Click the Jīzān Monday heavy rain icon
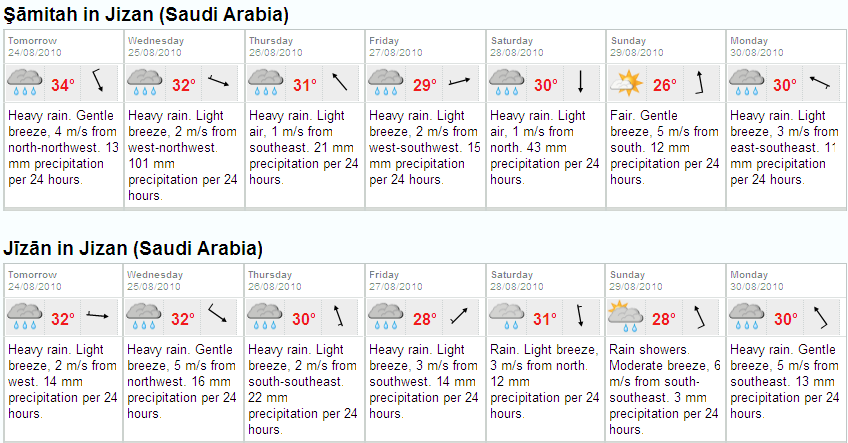 (746, 317)
